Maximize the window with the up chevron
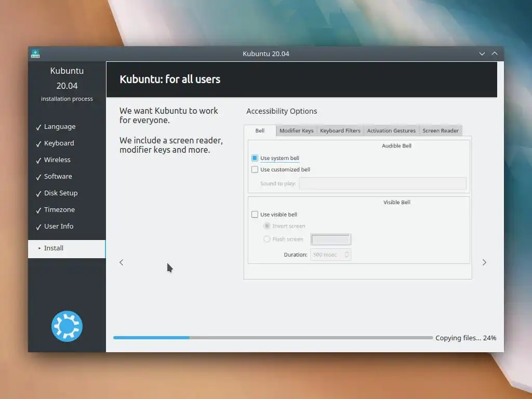Viewport: 532px width, 399px height. point(495,54)
